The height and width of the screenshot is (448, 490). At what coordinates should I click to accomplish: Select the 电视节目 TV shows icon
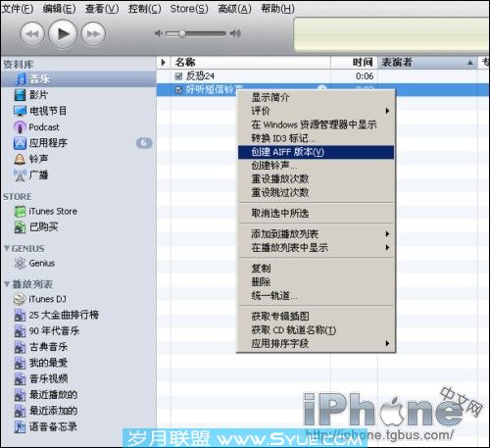tap(20, 111)
